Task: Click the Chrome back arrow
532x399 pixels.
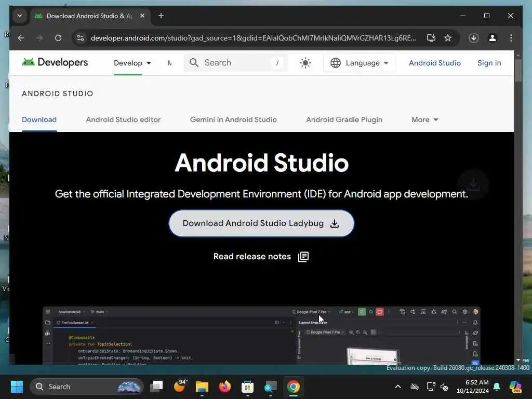Action: [21, 38]
